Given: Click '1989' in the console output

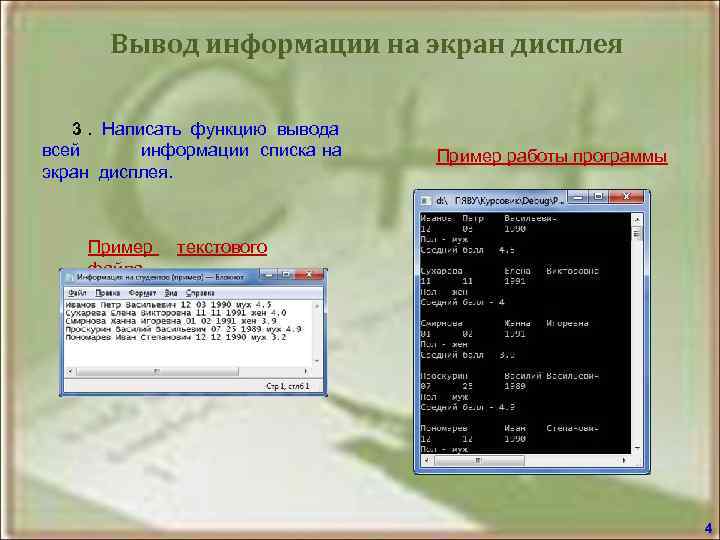Looking at the screenshot, I should (515, 387).
